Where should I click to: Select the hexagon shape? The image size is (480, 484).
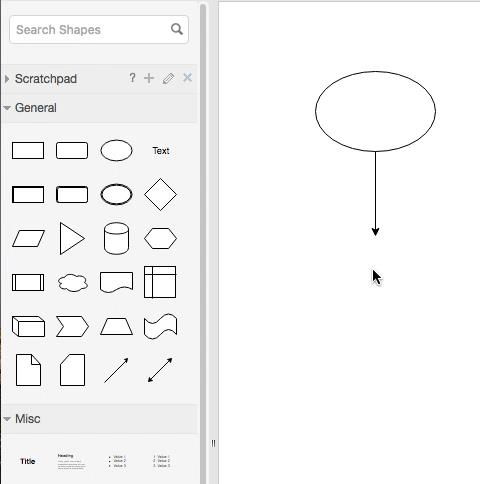pos(160,238)
